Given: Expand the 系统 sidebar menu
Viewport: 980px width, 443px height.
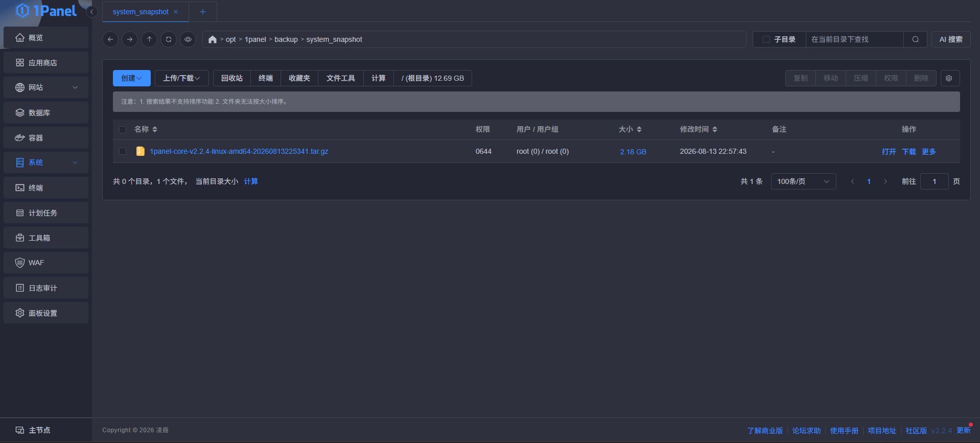Looking at the screenshot, I should coord(46,162).
